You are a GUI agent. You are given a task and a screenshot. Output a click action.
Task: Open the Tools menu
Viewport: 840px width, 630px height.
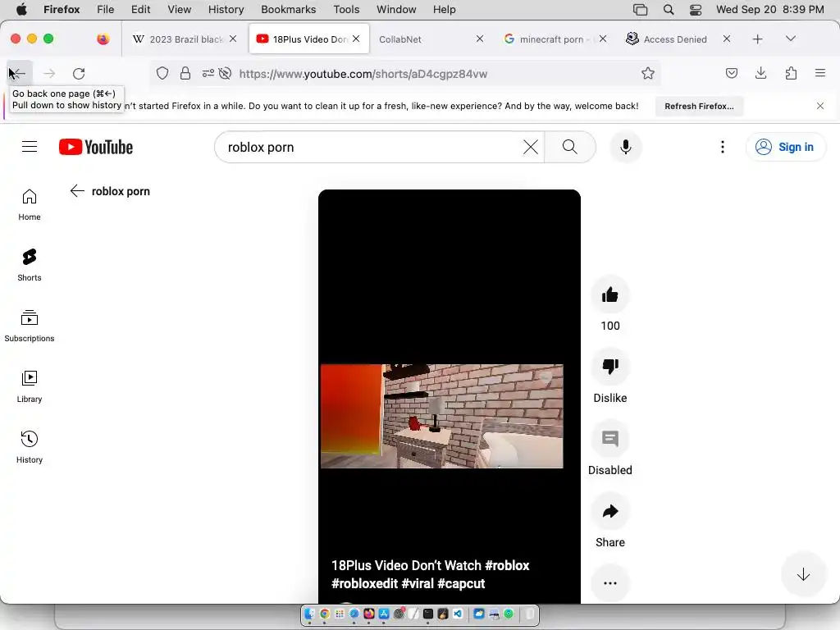346,10
